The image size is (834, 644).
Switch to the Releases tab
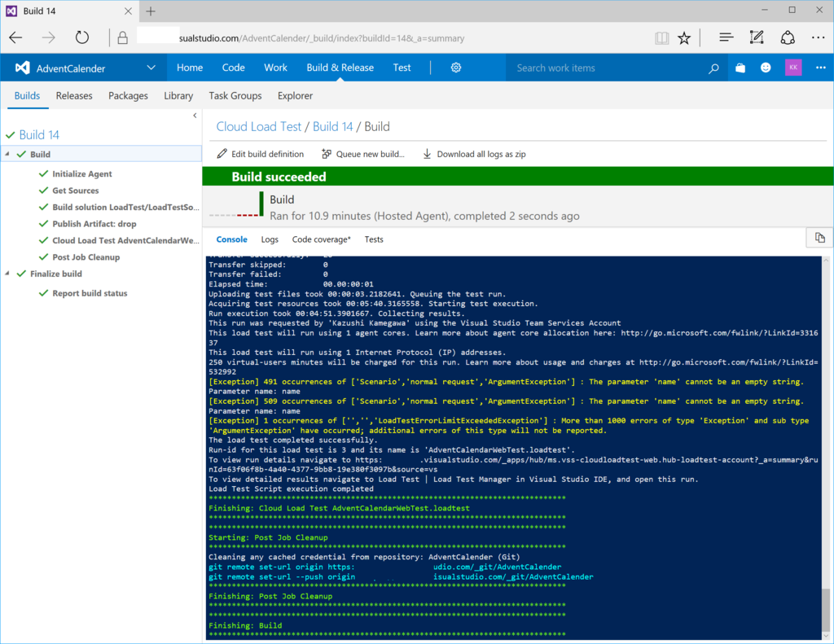pyautogui.click(x=74, y=96)
